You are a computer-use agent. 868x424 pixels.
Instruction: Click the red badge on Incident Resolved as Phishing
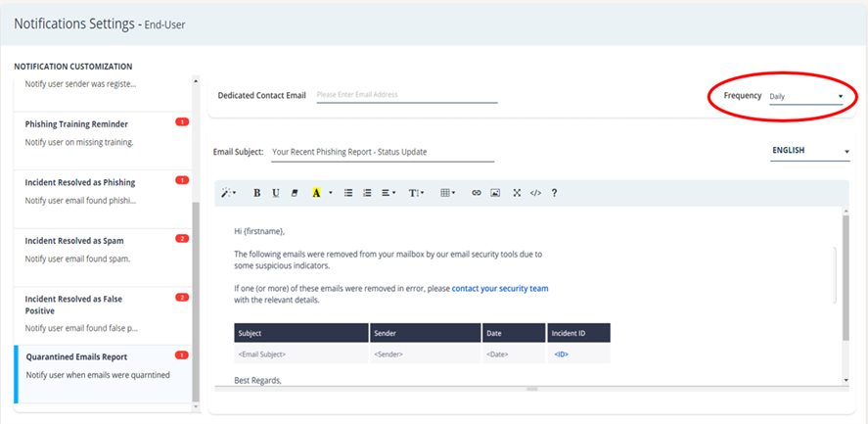click(182, 180)
